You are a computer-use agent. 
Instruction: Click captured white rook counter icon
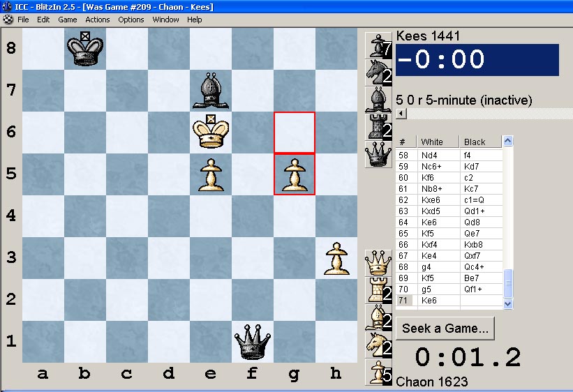click(x=378, y=290)
